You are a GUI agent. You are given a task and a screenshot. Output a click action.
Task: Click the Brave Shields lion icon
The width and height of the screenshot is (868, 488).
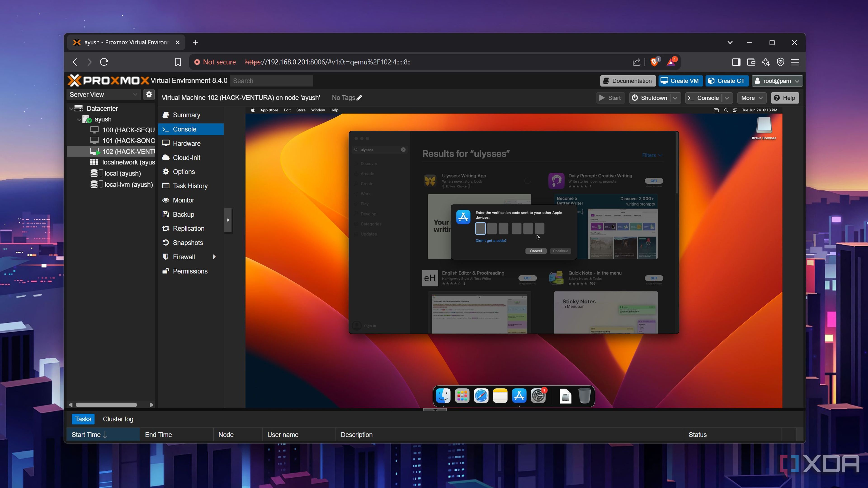pos(654,62)
